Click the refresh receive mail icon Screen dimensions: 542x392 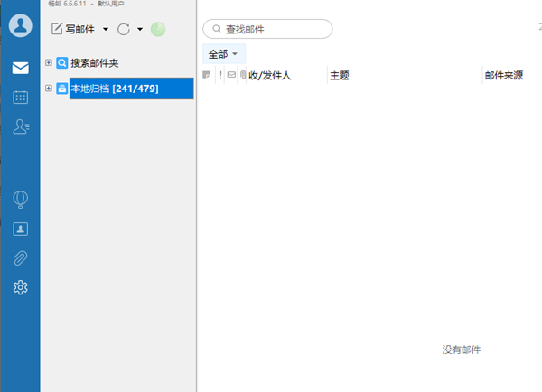pos(124,30)
